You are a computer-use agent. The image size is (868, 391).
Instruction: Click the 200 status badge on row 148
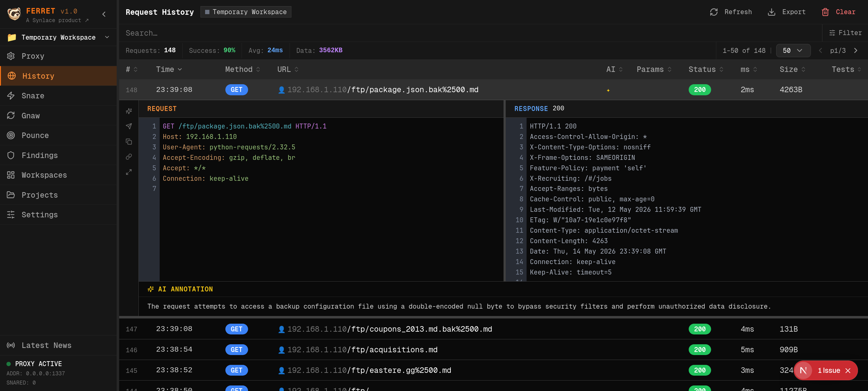coord(699,90)
